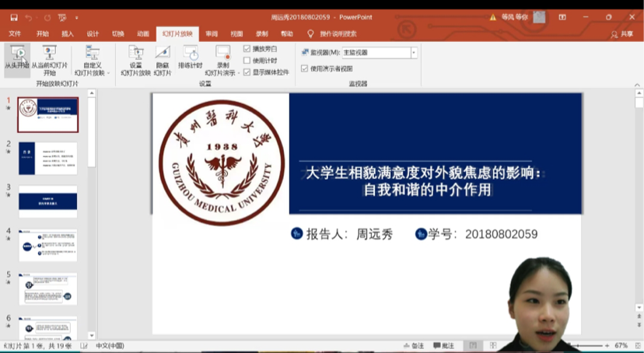Open Comments (批注) pane from status bar
The height and width of the screenshot is (353, 644).
click(x=444, y=345)
